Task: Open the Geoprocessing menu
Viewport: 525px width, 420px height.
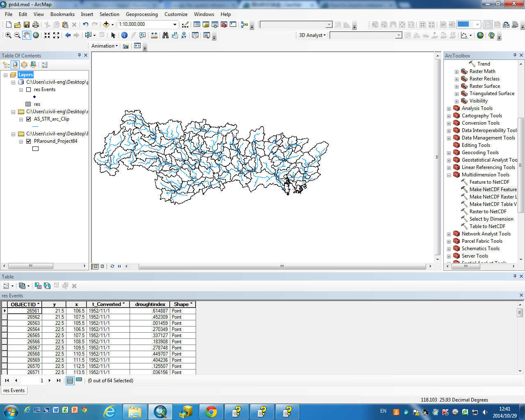Action: click(142, 14)
